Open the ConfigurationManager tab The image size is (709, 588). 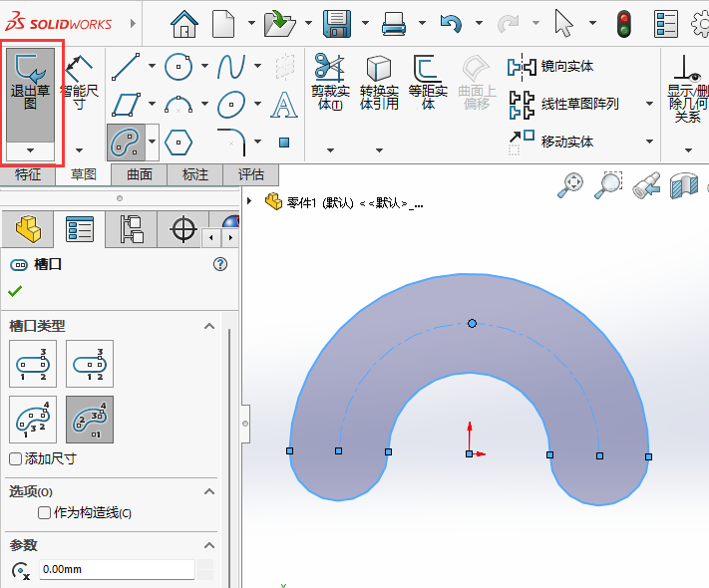click(x=131, y=229)
